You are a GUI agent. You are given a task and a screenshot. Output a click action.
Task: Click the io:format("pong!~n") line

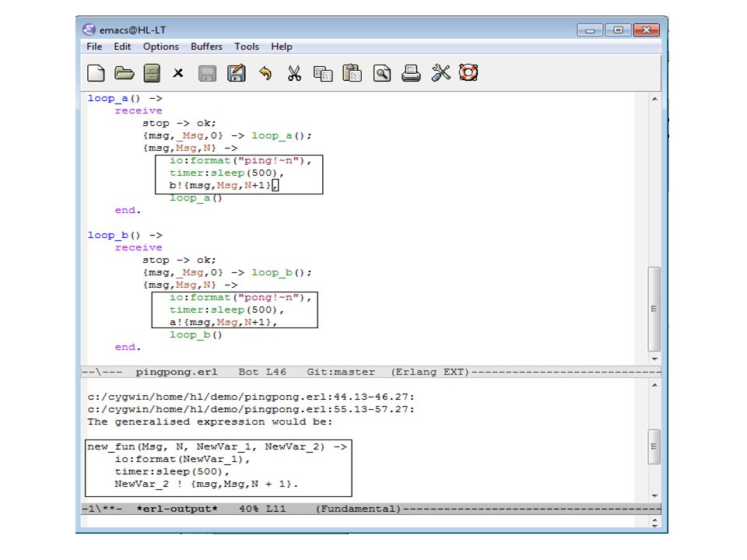pos(240,297)
